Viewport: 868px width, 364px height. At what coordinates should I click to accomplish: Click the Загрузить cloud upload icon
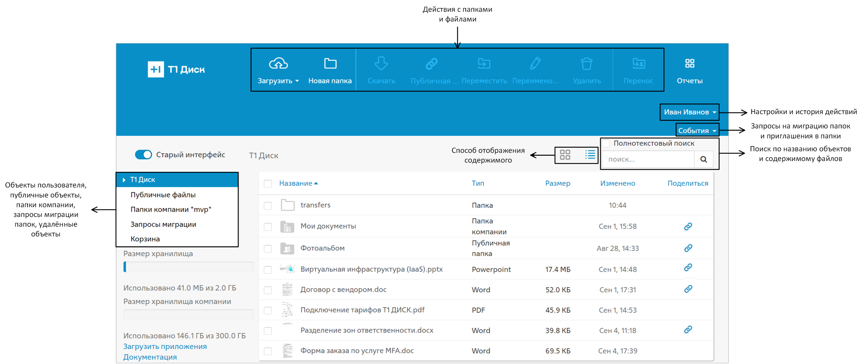278,63
